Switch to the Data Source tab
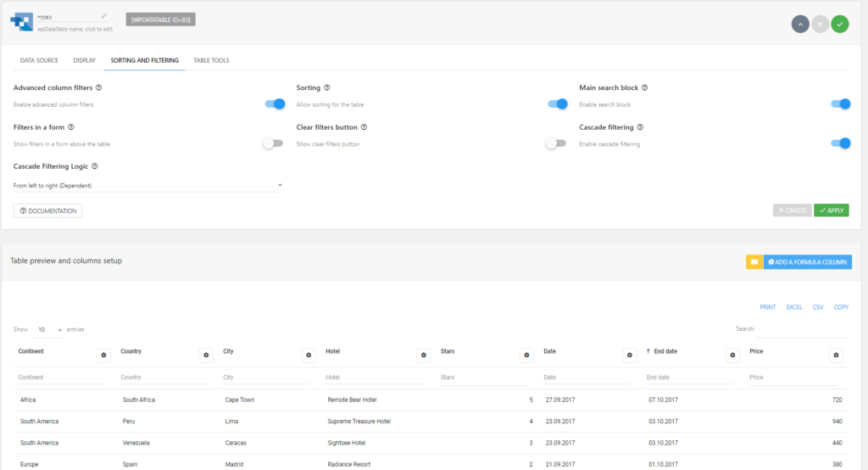The height and width of the screenshot is (470, 868). point(39,60)
